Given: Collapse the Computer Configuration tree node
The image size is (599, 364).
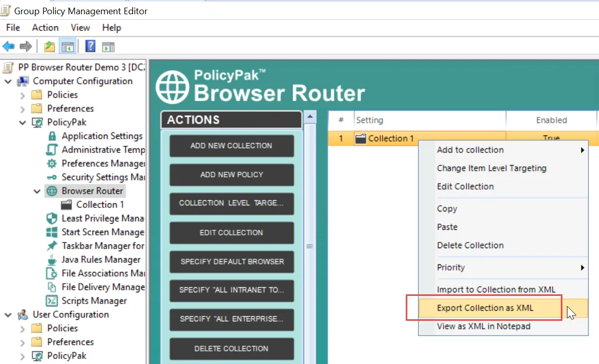Looking at the screenshot, I should point(9,81).
